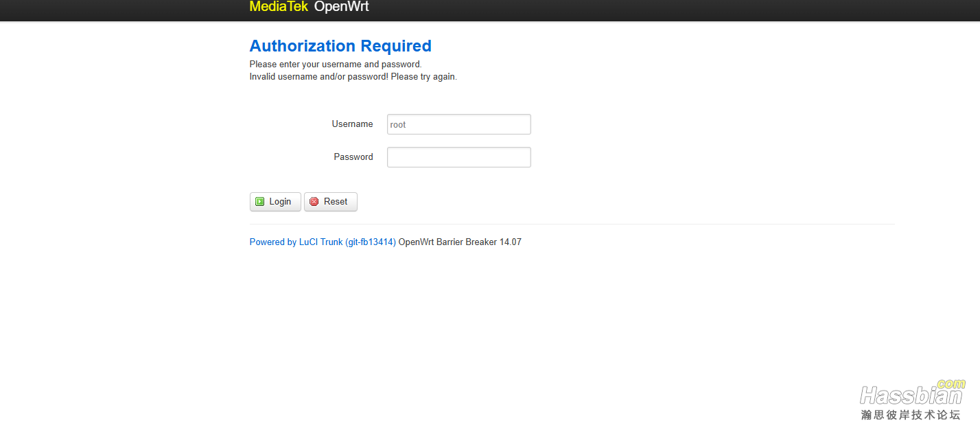The image size is (980, 427).
Task: Focus the Password input field
Action: (458, 157)
